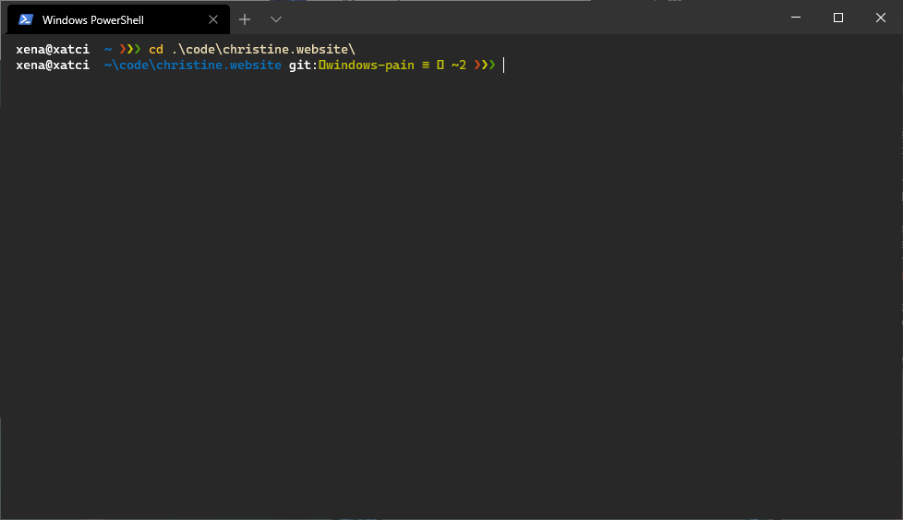This screenshot has height=520, width=903.
Task: Click 'xena@xatci' on the first line
Action: pos(52,50)
